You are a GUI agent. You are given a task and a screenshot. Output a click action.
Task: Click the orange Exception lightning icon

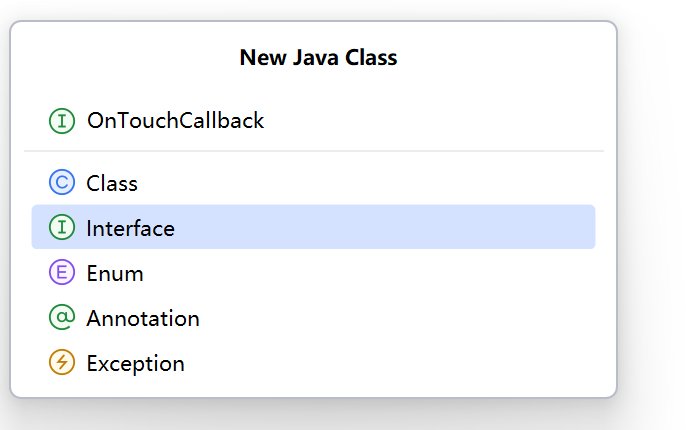(62, 362)
